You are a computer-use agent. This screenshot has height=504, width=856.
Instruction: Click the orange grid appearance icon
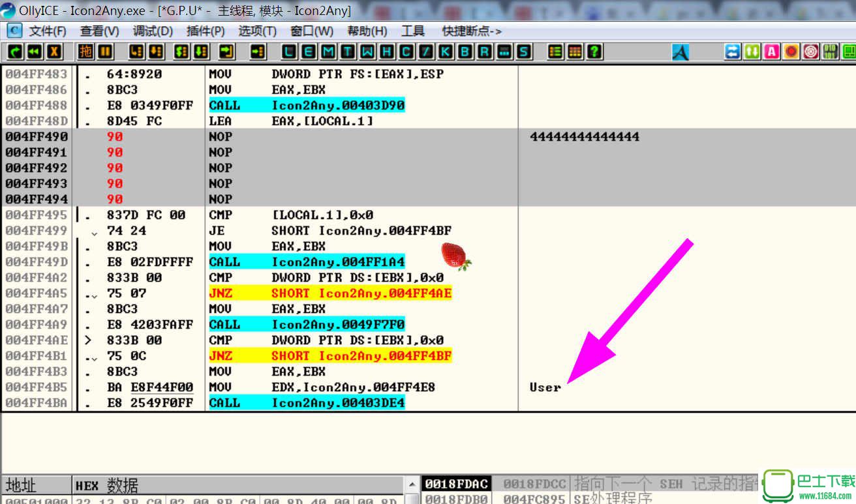[575, 52]
